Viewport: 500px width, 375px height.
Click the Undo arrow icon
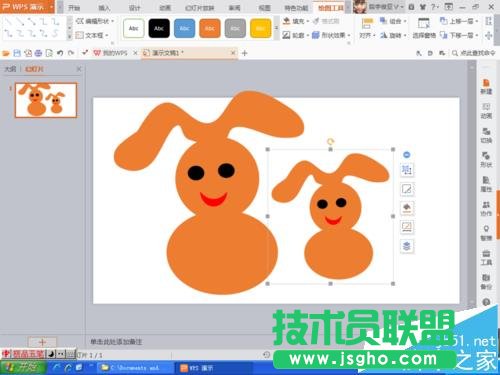click(x=60, y=53)
